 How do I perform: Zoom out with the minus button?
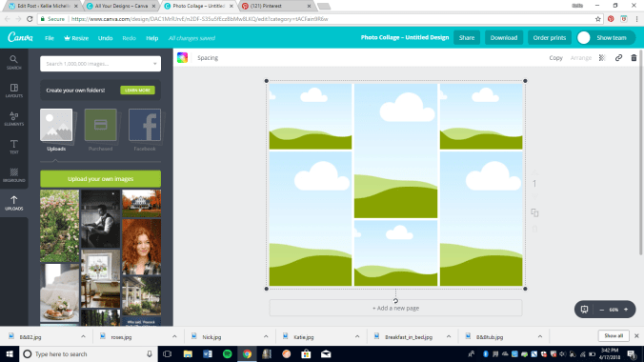(602, 310)
